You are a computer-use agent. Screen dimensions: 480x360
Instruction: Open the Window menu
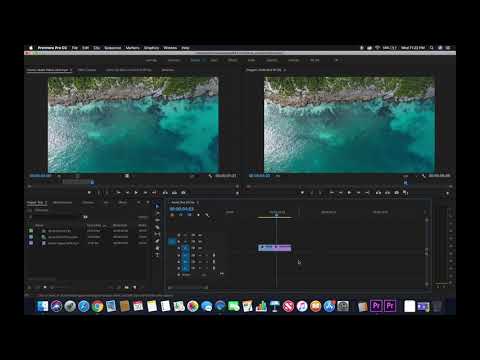point(170,48)
